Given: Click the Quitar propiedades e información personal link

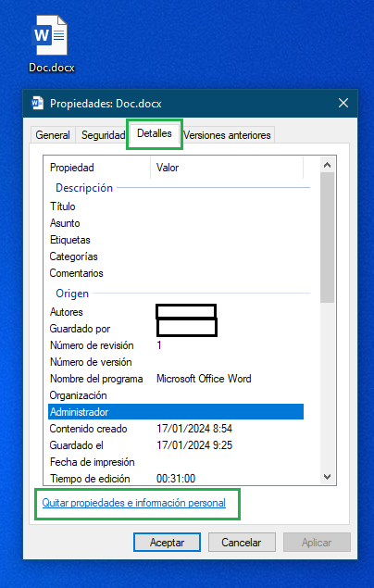Looking at the screenshot, I should point(134,503).
